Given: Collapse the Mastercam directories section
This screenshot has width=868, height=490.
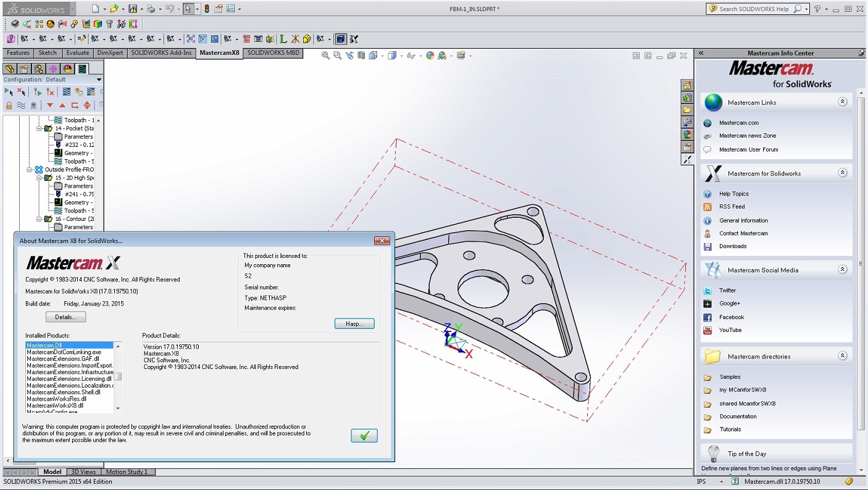Looking at the screenshot, I should click(x=843, y=355).
